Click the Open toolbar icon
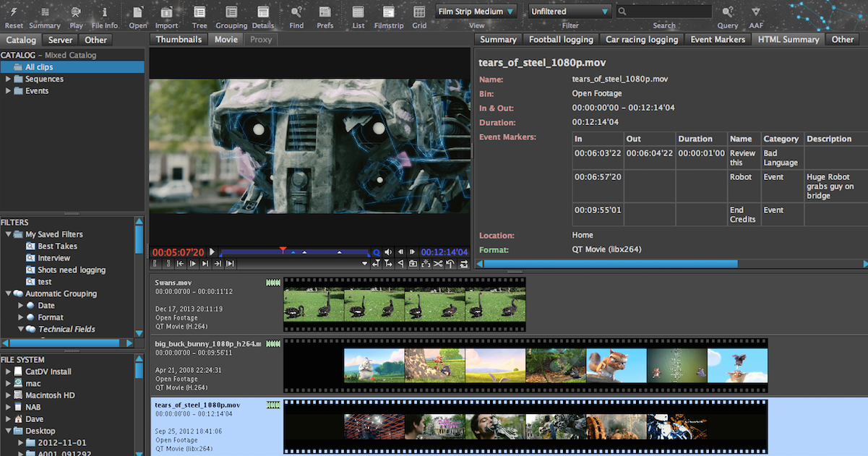This screenshot has height=456, width=868. (x=138, y=12)
